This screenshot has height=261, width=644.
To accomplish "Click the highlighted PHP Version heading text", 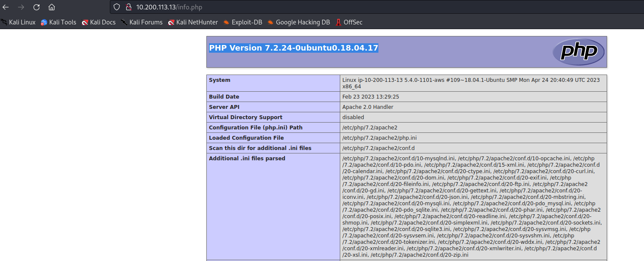I will [293, 48].
